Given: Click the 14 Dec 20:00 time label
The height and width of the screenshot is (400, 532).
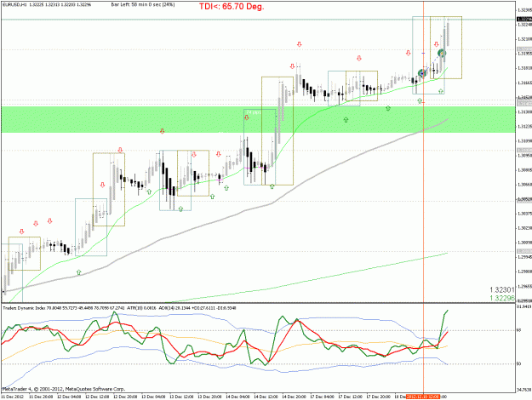Looking at the screenshot, I should [295, 397].
